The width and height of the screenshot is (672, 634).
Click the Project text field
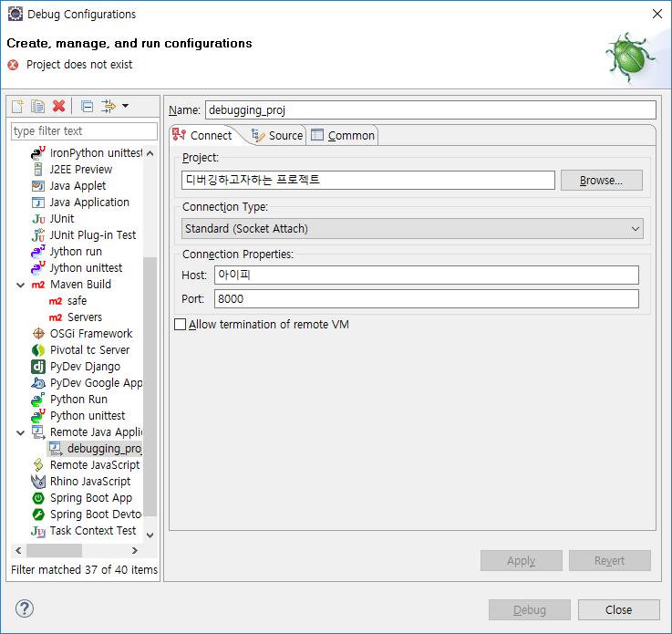coord(368,180)
